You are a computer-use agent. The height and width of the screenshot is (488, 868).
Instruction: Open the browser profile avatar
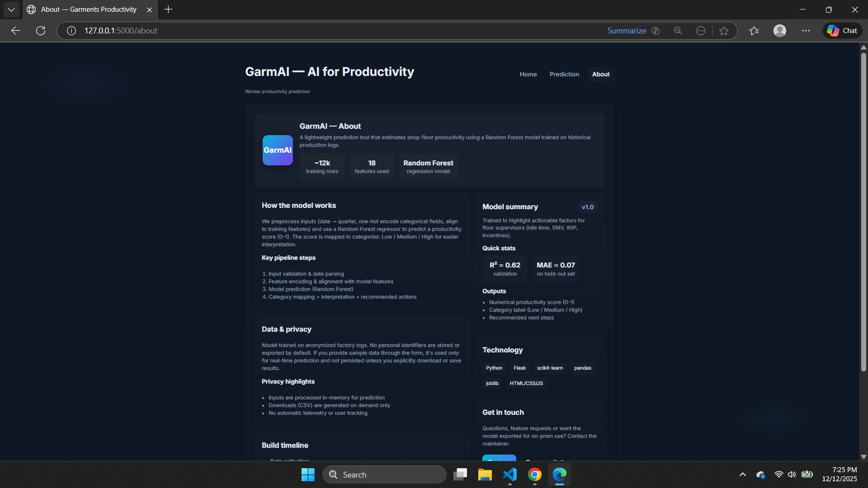[779, 31]
